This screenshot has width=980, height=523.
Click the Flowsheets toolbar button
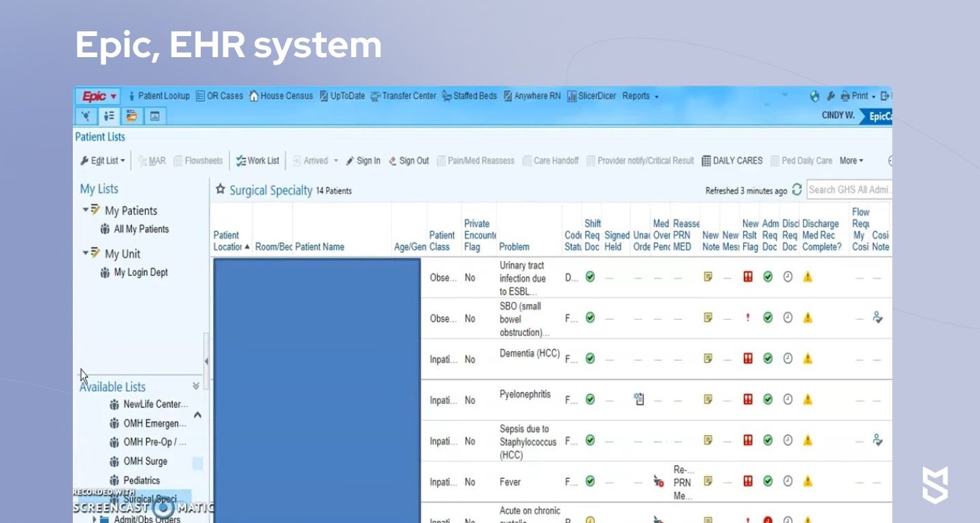click(x=198, y=161)
